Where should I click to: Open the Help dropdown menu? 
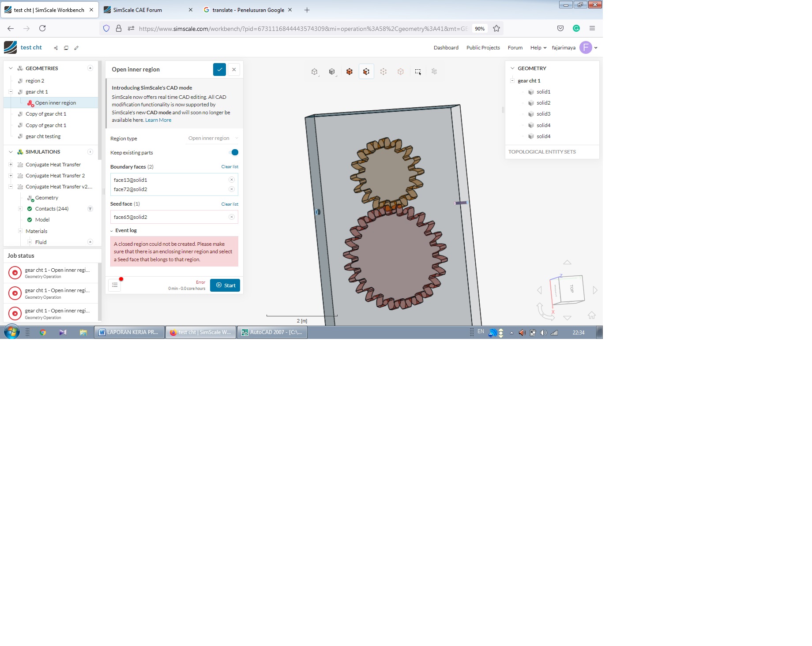tap(538, 48)
